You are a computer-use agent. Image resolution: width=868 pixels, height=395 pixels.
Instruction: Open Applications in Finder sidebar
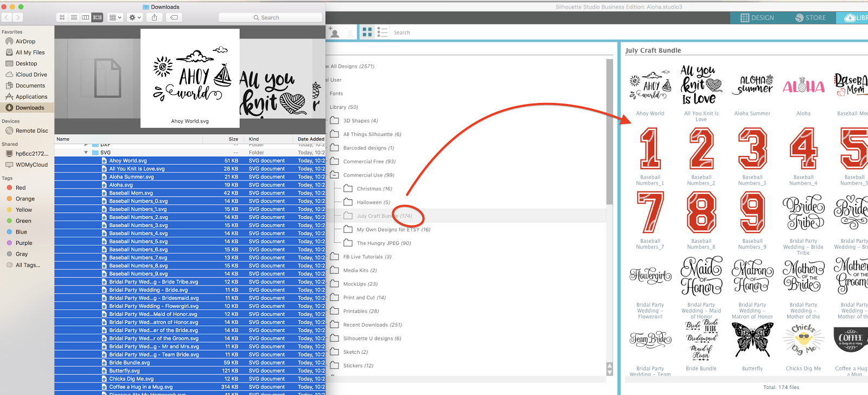point(31,97)
